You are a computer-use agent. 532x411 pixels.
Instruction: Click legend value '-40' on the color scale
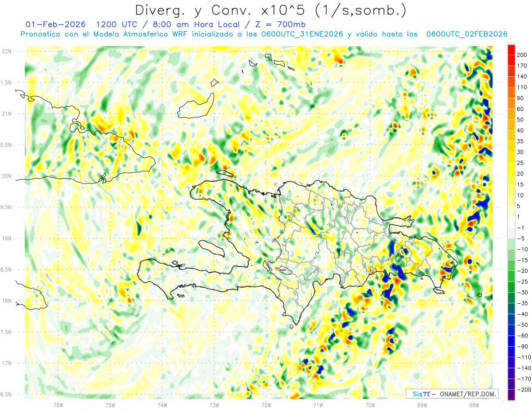pos(522,314)
